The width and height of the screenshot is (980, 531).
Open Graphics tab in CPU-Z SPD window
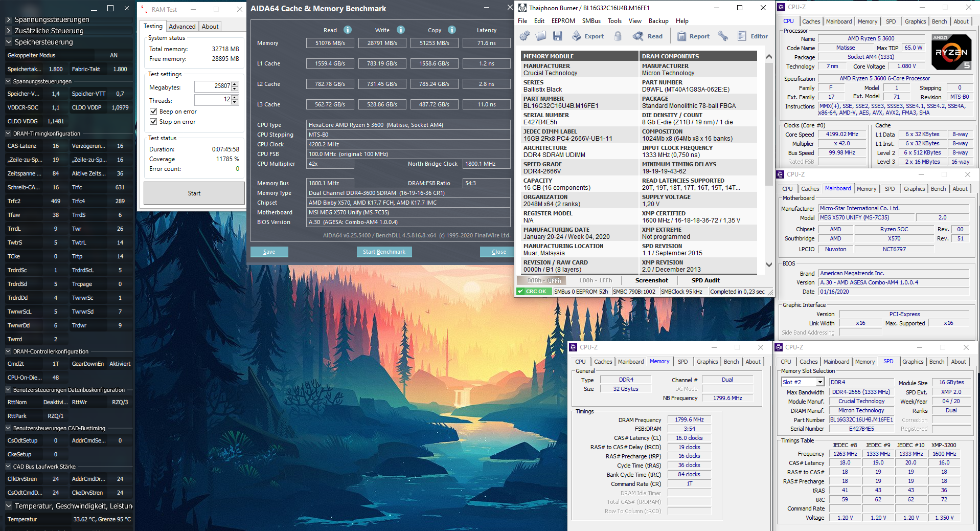pos(913,362)
